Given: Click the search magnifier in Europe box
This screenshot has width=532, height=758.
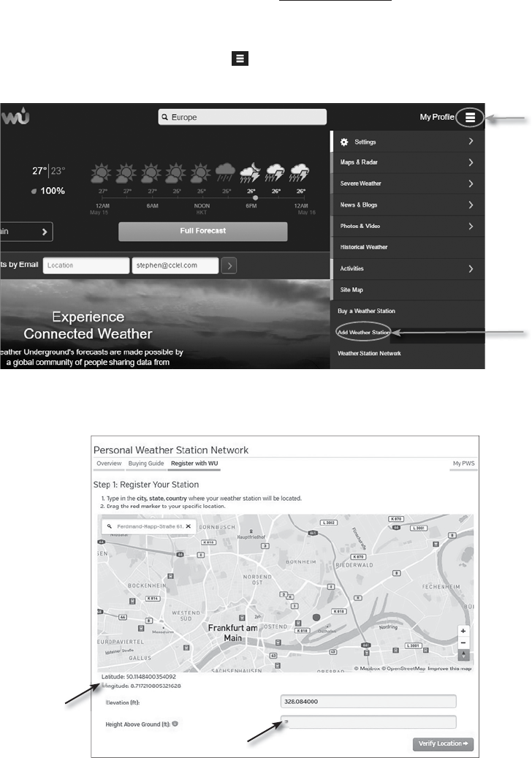Looking at the screenshot, I should 164,117.
